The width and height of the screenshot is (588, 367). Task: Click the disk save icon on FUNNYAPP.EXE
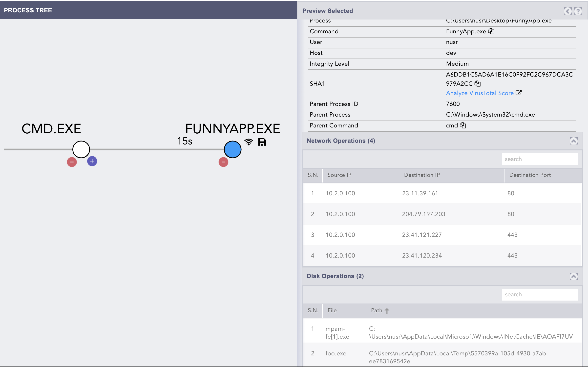pos(262,142)
